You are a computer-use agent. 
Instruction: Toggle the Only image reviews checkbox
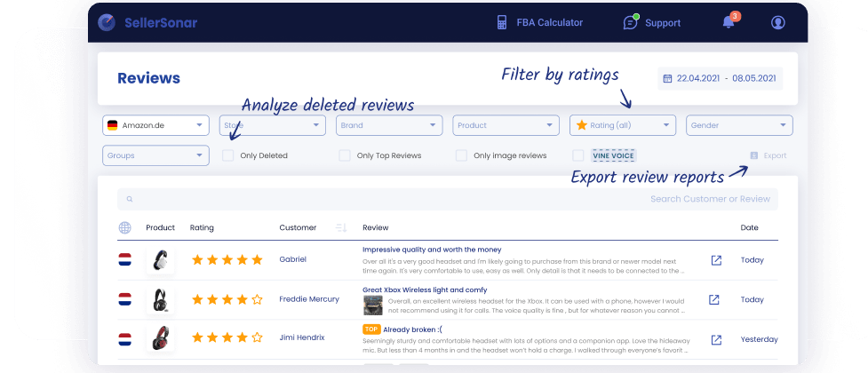[x=461, y=155]
